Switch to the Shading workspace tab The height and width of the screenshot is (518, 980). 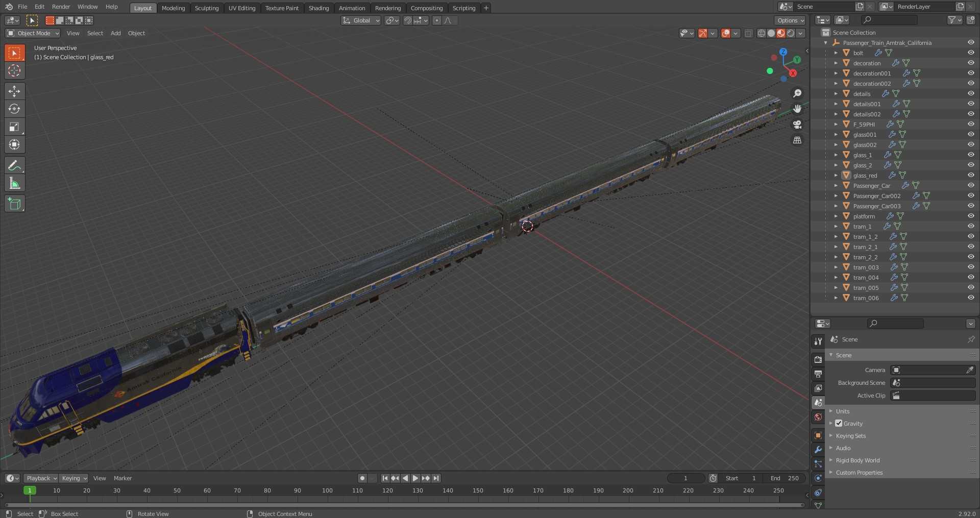(x=318, y=8)
